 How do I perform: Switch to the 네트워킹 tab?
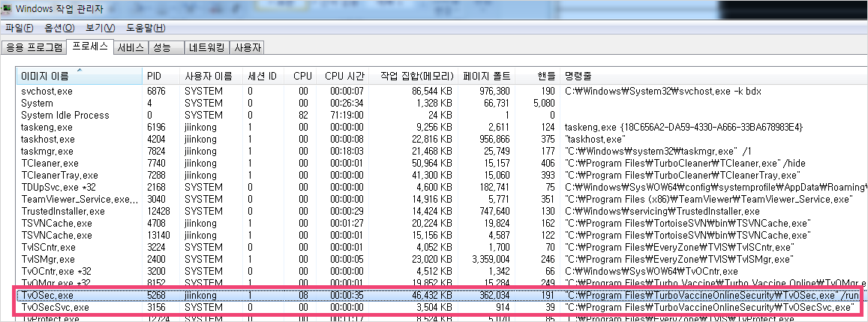click(x=206, y=48)
